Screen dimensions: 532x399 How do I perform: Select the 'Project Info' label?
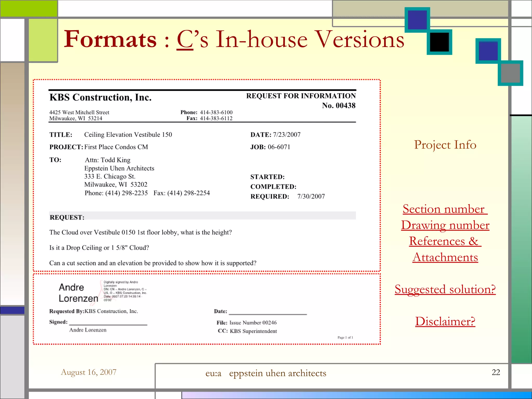445,145
